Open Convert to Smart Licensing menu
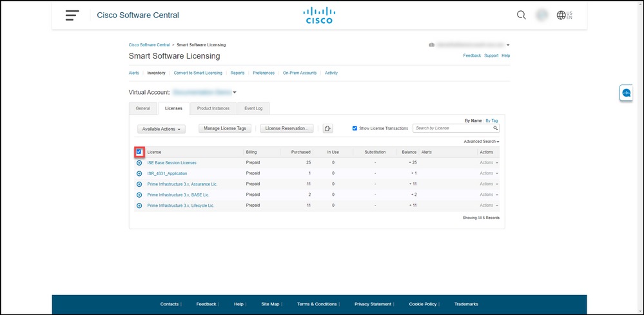644x315 pixels. coord(198,73)
